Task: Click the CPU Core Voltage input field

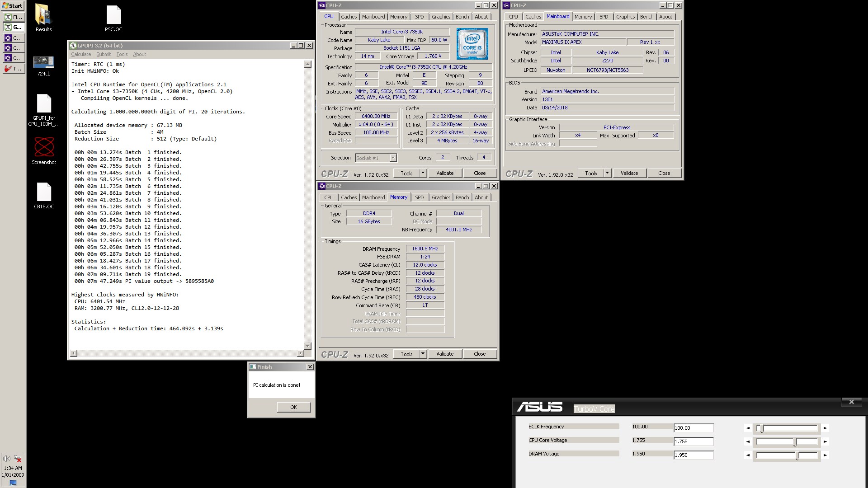Action: coord(693,441)
